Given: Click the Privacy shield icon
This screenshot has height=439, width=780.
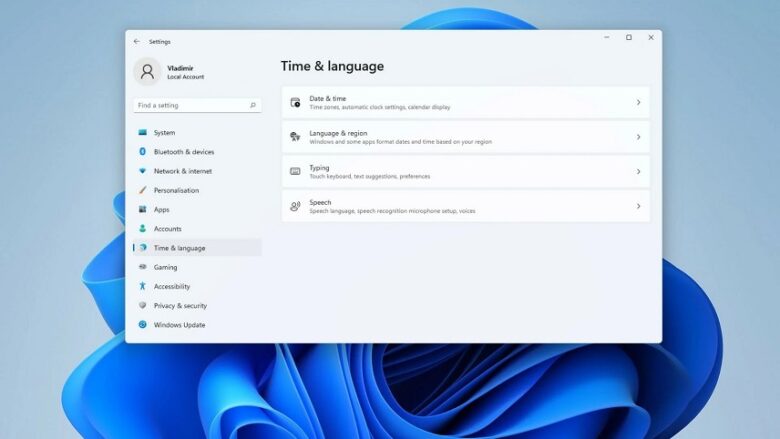Looking at the screenshot, I should click(143, 305).
